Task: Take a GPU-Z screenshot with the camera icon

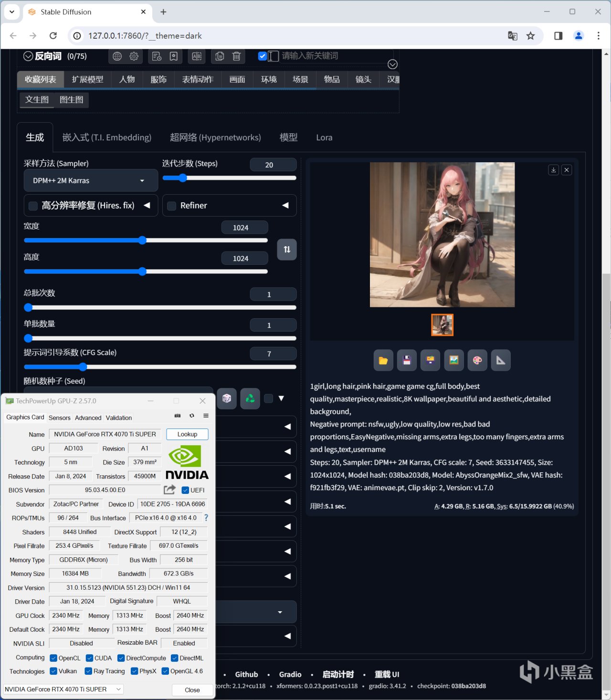Action: tap(178, 416)
